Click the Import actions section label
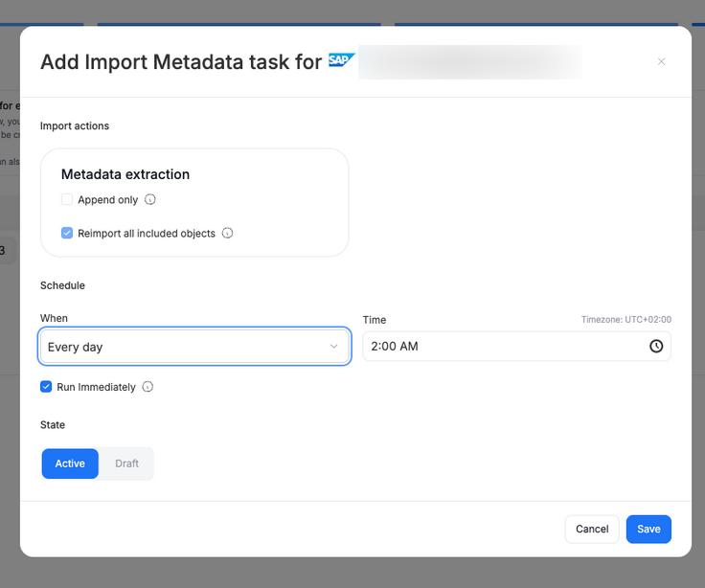705x588 pixels. click(75, 125)
